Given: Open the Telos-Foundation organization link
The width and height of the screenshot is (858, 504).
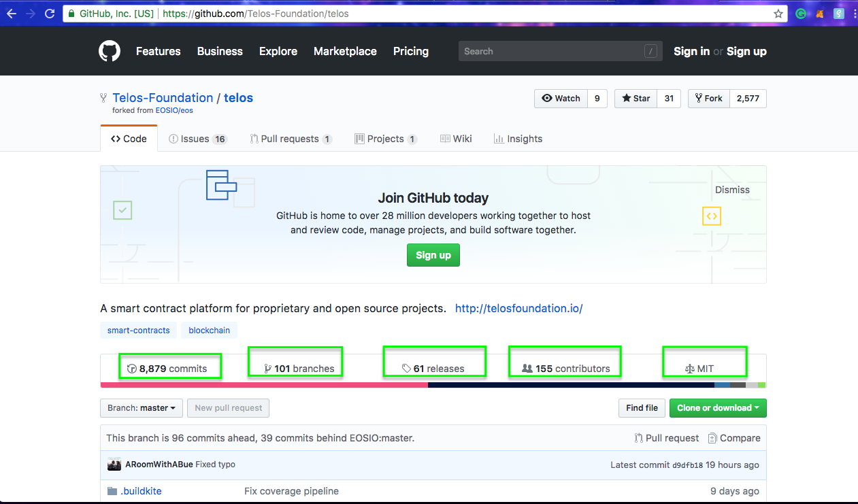Looking at the screenshot, I should point(163,98).
